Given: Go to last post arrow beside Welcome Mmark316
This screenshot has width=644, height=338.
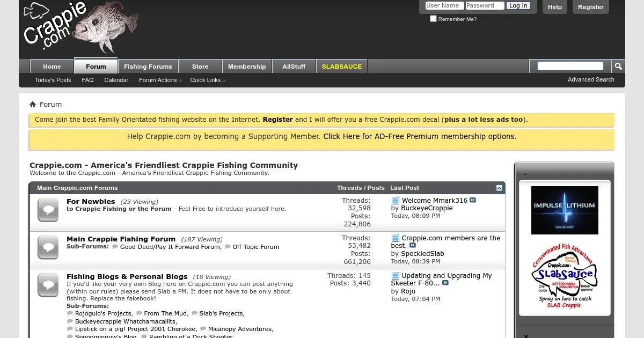Looking at the screenshot, I should [473, 200].
